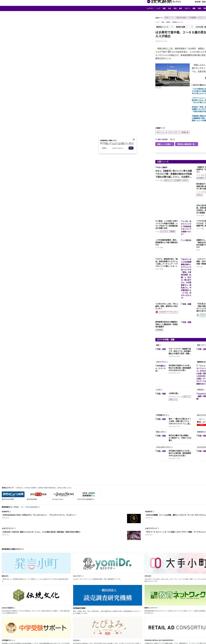Image resolution: width=206 pixels, height=644 pixels.
Task: Click the #大手小町「フード＆レシピ」tag
Action: tap(168, 312)
